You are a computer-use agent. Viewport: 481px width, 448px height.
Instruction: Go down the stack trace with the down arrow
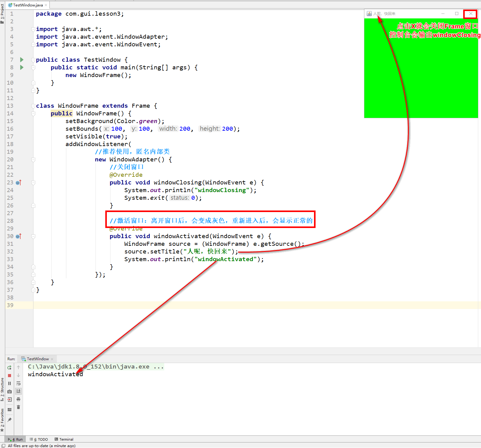point(18,375)
